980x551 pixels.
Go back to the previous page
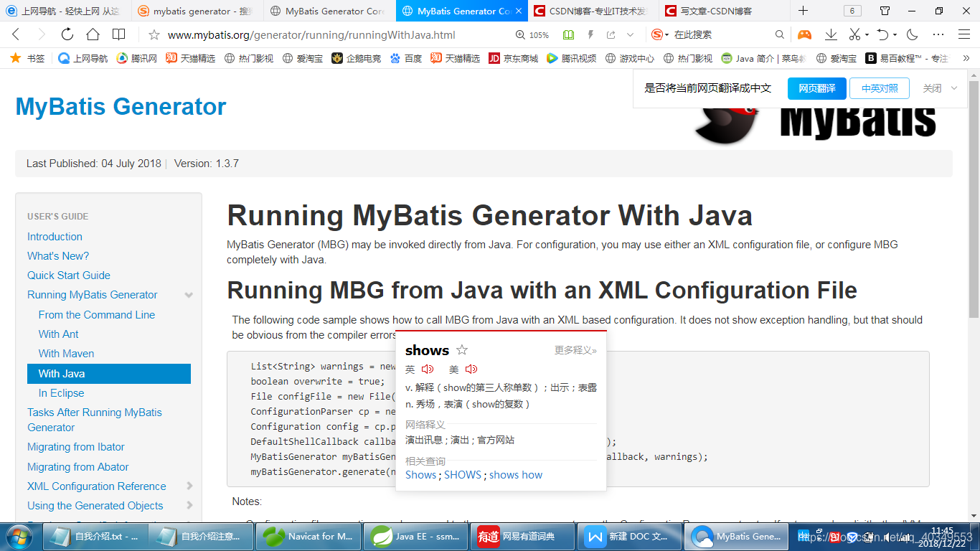pos(17,34)
